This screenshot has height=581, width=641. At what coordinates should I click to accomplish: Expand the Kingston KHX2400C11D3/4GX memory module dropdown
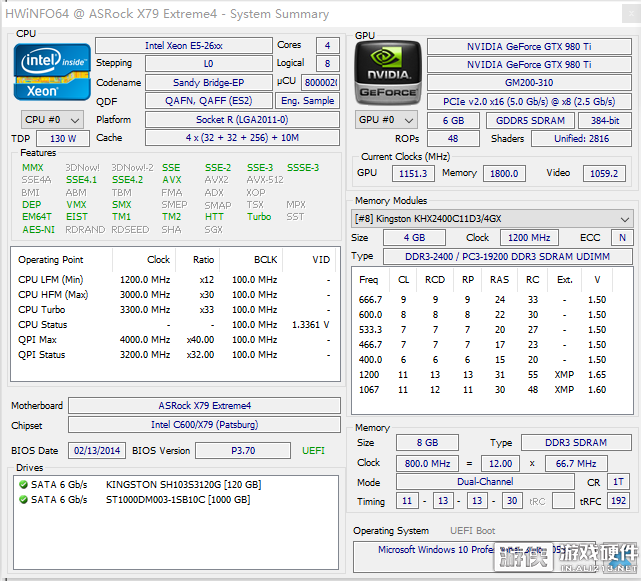pos(492,219)
